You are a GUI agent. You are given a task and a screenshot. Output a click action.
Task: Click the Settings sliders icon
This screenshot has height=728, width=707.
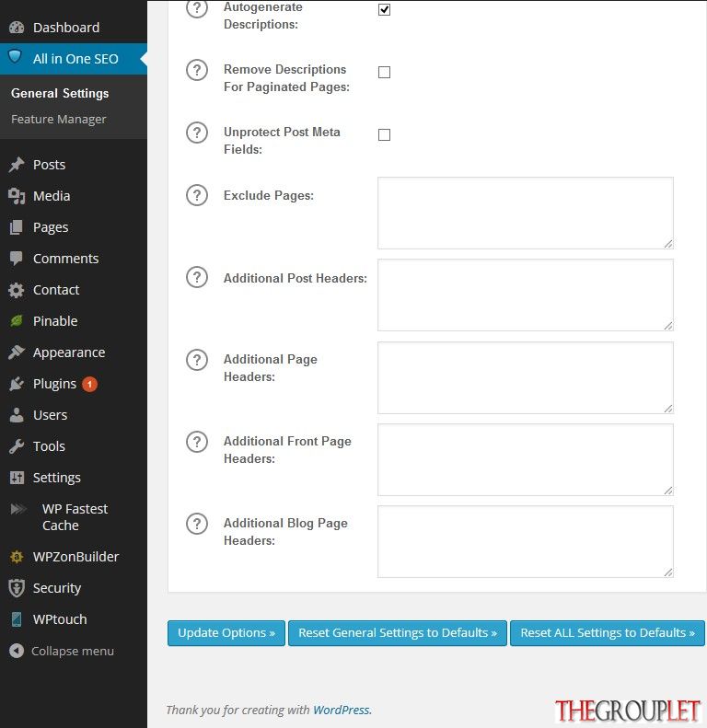17,478
